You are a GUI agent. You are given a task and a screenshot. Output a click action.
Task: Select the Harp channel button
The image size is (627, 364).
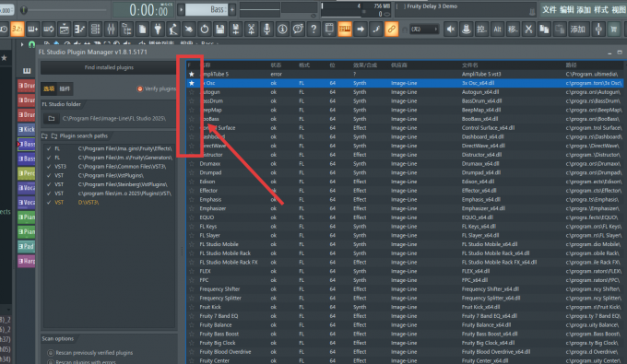pos(27,261)
